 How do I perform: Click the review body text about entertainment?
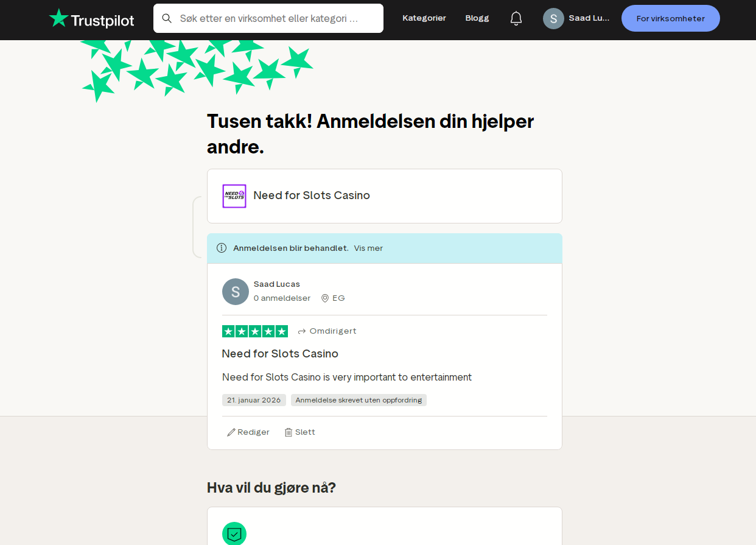(347, 378)
